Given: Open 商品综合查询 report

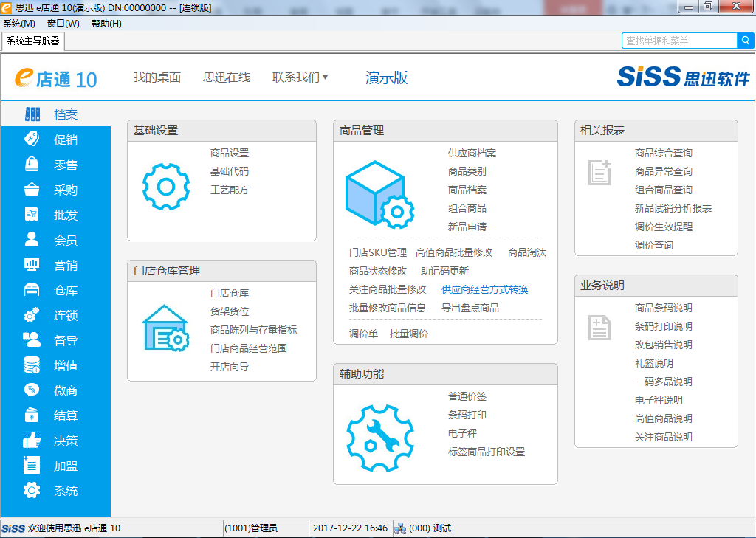Looking at the screenshot, I should point(664,153).
